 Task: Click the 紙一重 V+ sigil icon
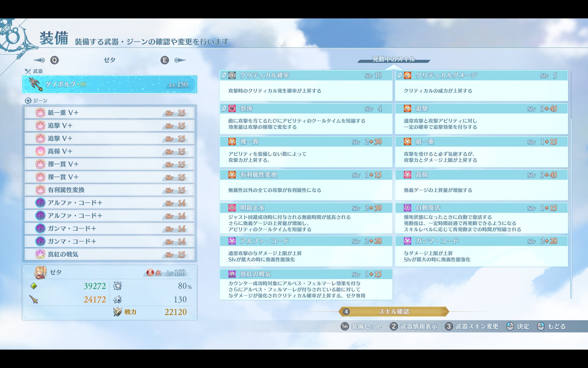pos(40,113)
